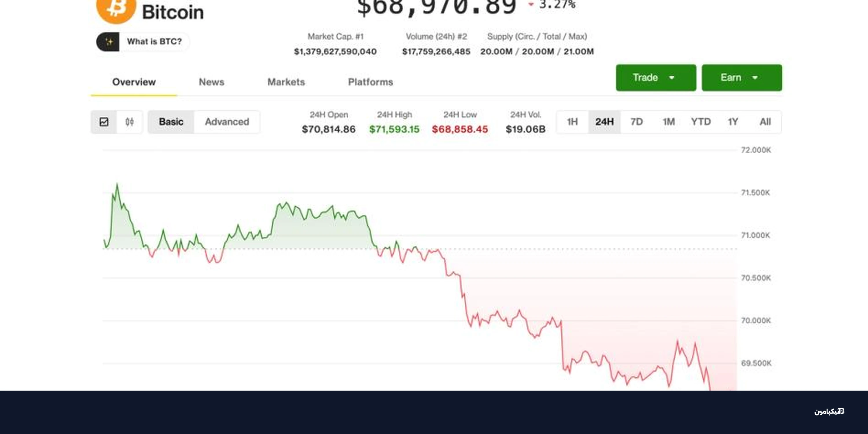Screen dimensions: 868x434
Task: Open the AI sparkle assistant icon
Action: point(109,41)
